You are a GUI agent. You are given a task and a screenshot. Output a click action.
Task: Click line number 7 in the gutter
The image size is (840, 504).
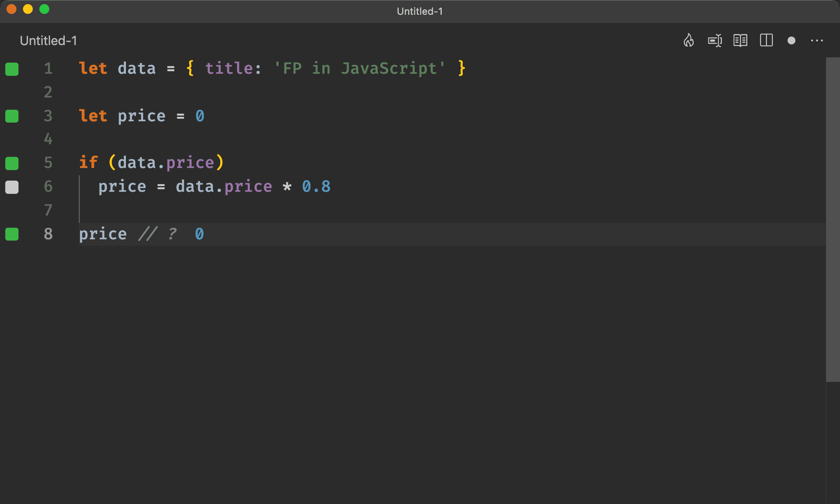click(48, 210)
